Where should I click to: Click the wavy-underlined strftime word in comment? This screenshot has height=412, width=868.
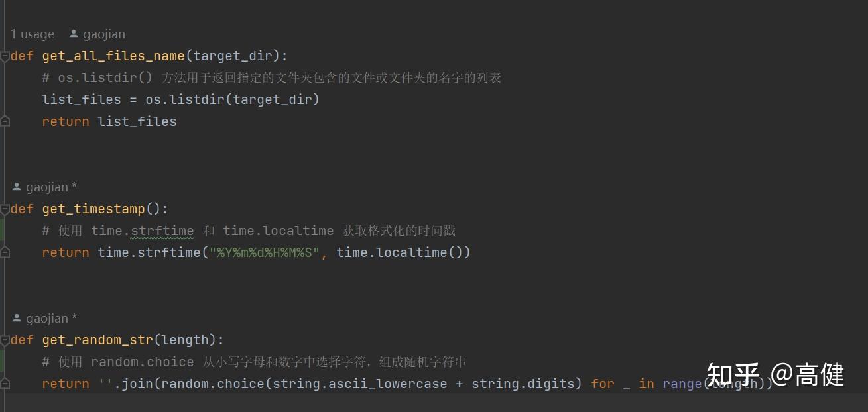point(162,231)
